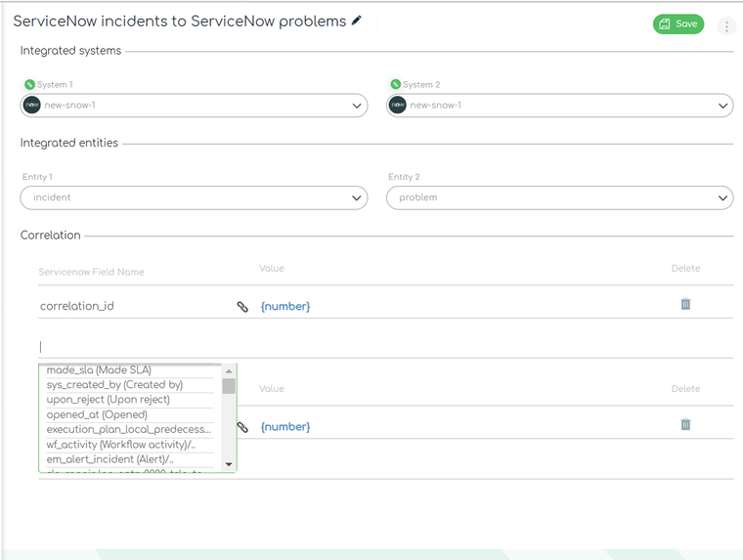
Task: Delete the correlation_id row with trash icon
Action: point(685,304)
